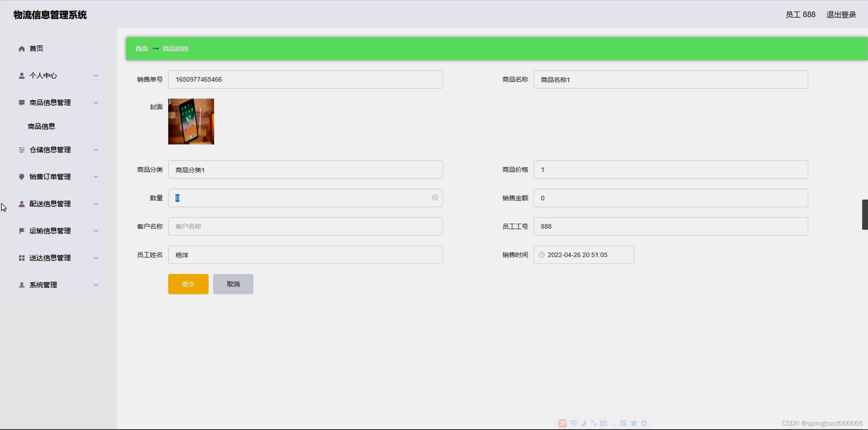Expand the 配送信息管理 chevron
The image size is (868, 430).
click(x=96, y=204)
